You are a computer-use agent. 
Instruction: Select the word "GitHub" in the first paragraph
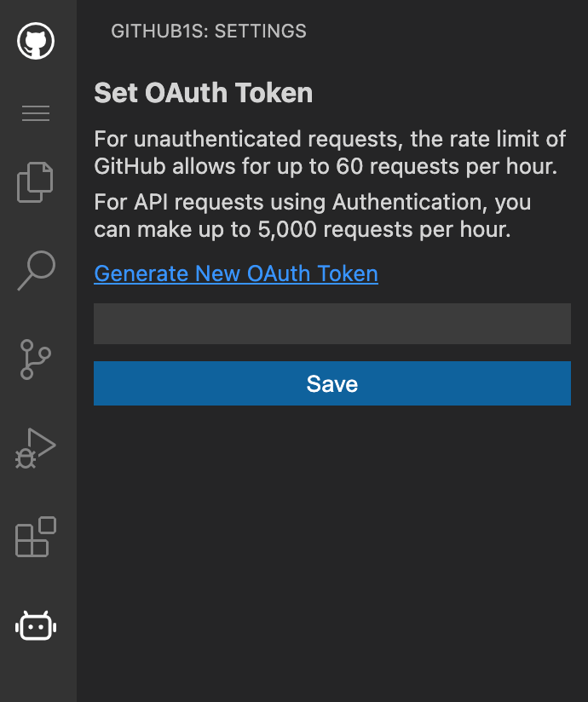[130, 166]
